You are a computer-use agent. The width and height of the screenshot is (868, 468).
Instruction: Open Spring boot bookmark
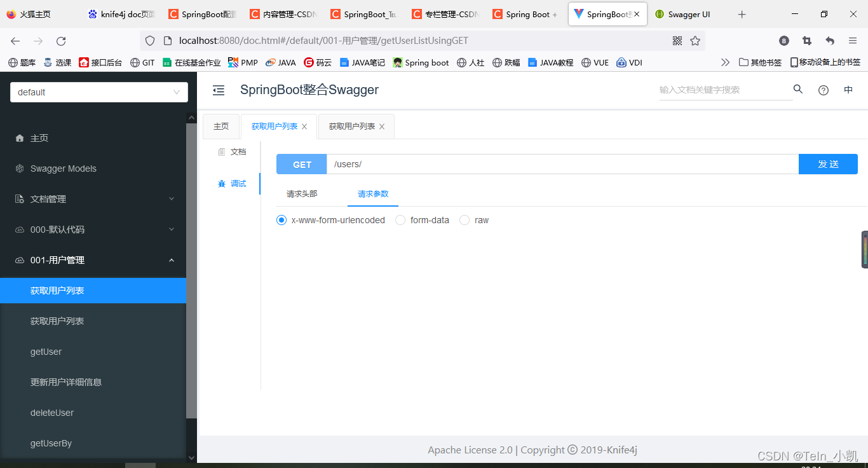[421, 62]
